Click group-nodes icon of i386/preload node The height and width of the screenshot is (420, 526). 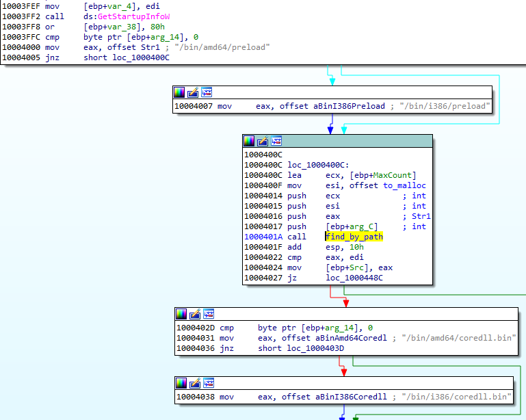207,92
